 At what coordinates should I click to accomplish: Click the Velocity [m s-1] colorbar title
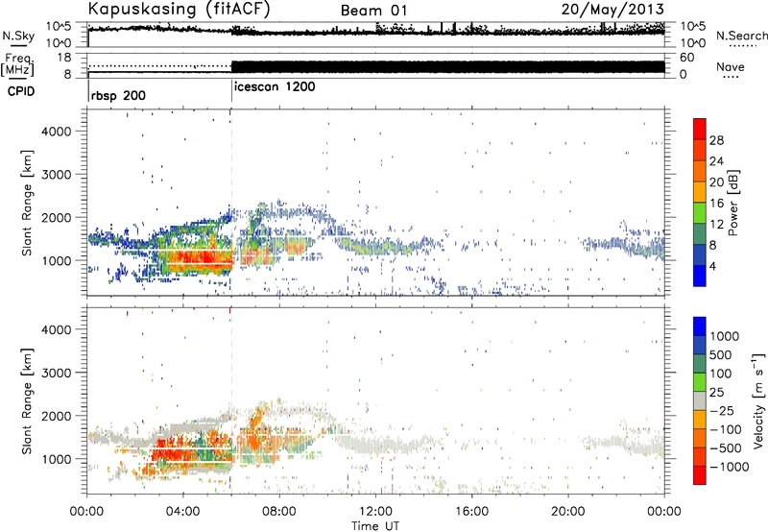pos(758,400)
